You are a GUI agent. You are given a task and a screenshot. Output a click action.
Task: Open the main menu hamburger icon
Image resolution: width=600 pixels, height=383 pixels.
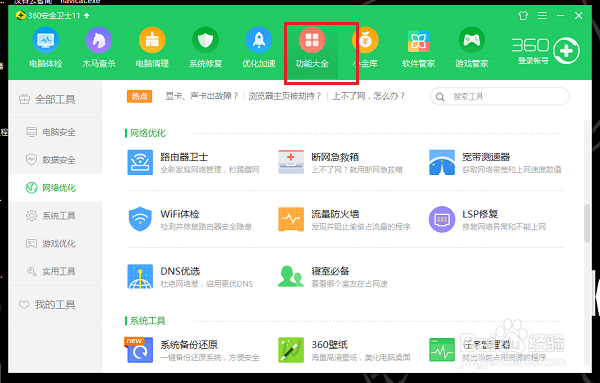click(x=542, y=15)
